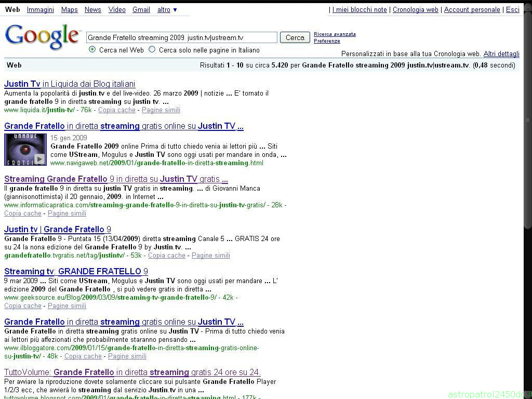Go to Account personale
The image size is (532, 399).
tap(472, 10)
